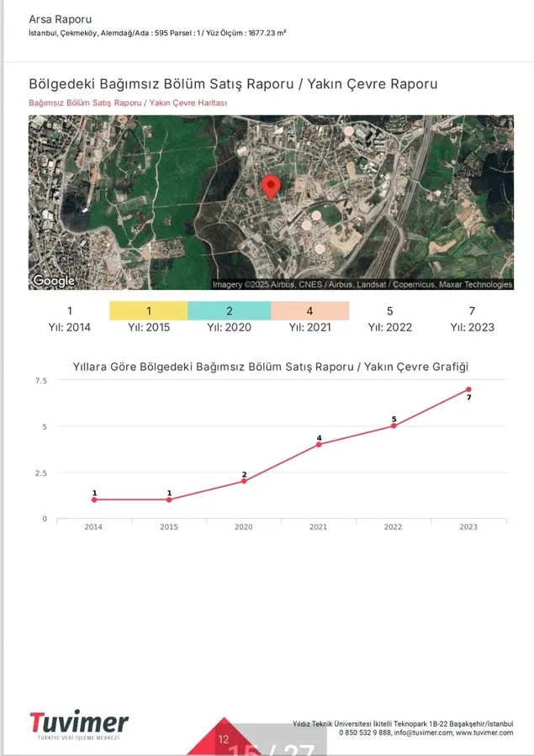Click the red location pin on map
The height and width of the screenshot is (756, 534).
pyautogui.click(x=270, y=187)
